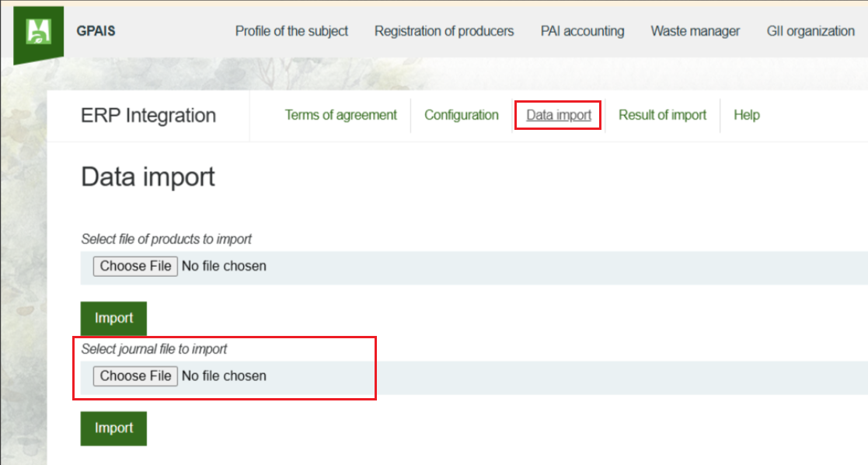Go to Registration of producers
868x465 pixels.
click(444, 31)
